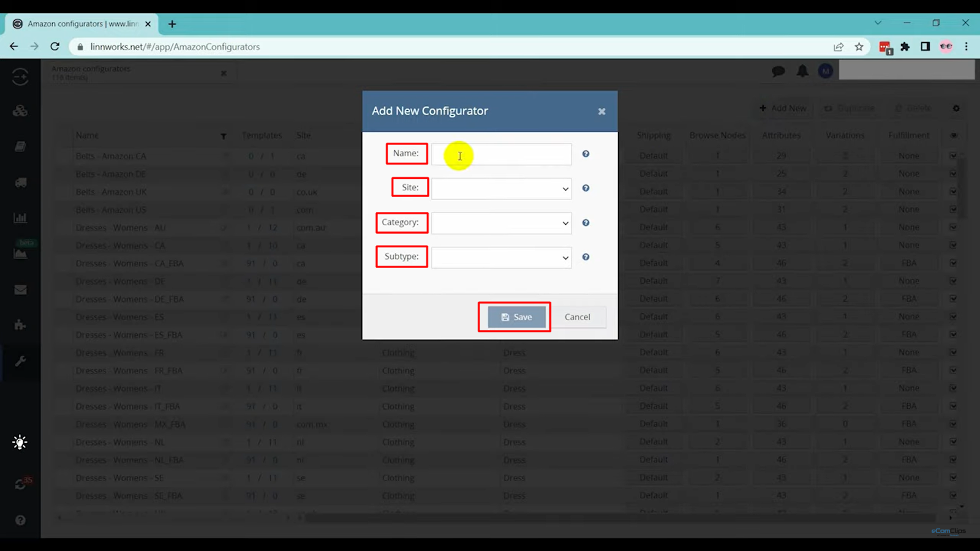Toggle checkbox for Belts - Amazon DE row
This screenshot has width=980, height=551.
tap(953, 174)
